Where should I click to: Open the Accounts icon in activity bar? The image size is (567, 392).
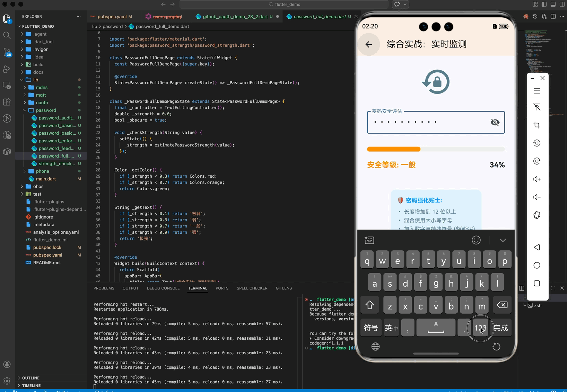tap(7, 364)
